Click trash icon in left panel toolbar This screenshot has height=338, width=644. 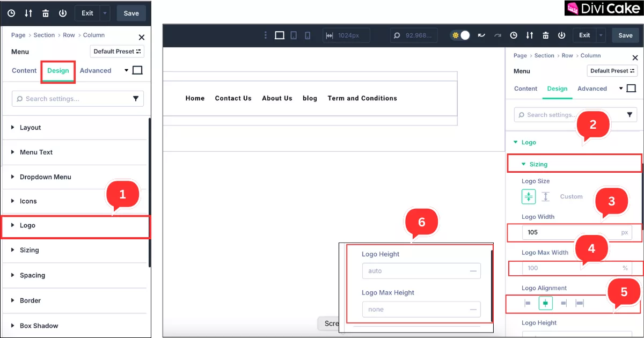coord(46,13)
